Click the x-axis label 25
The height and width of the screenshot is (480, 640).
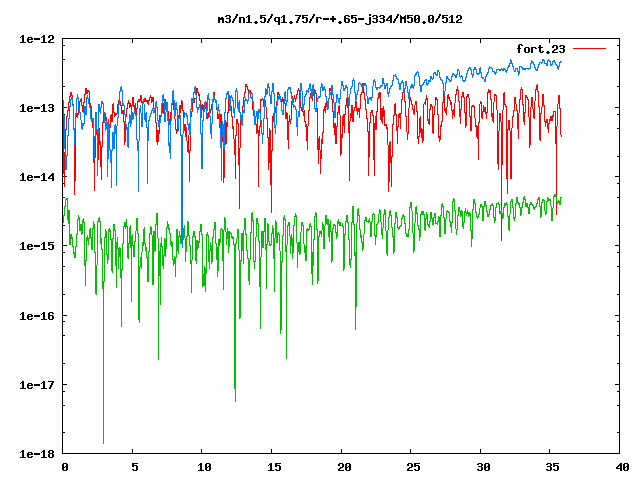coord(413,467)
